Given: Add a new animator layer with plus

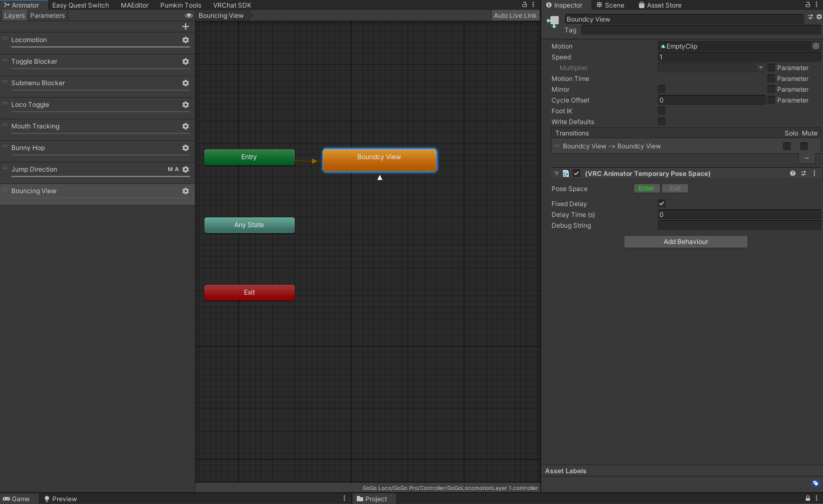Looking at the screenshot, I should click(x=186, y=26).
